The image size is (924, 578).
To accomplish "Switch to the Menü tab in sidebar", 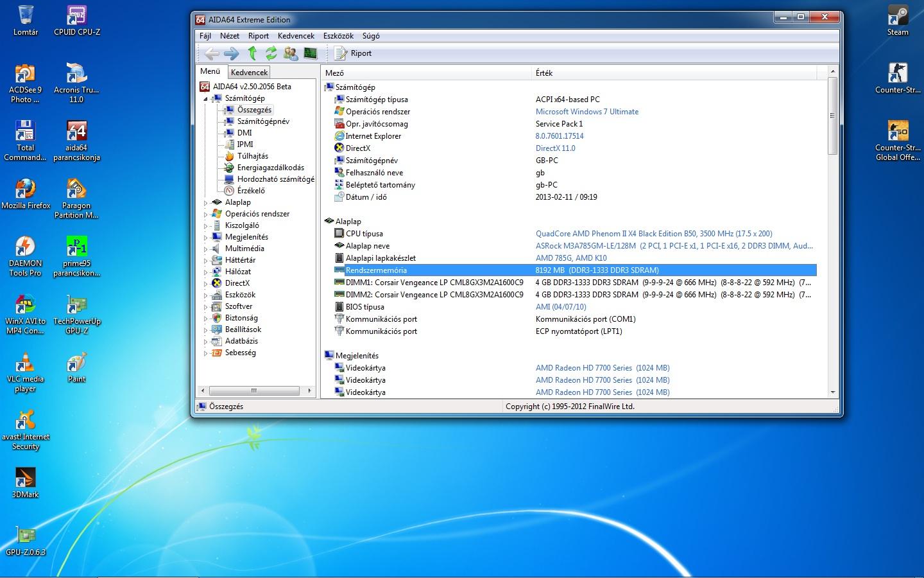I will (x=210, y=71).
